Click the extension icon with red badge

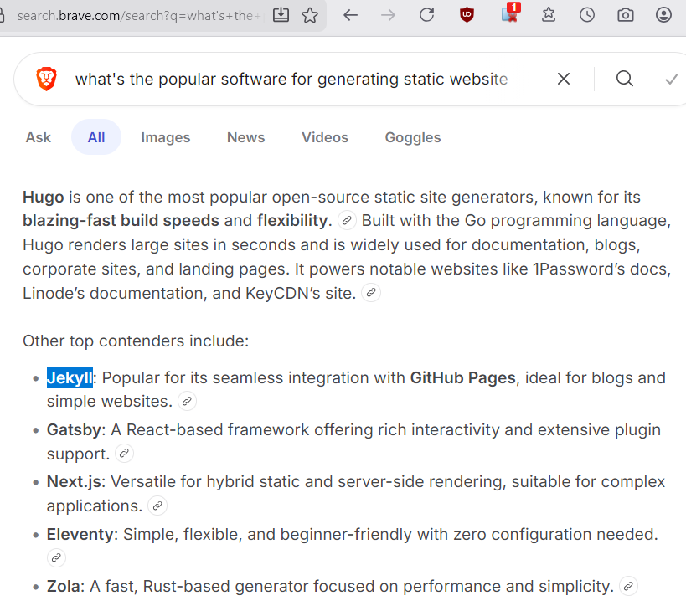pyautogui.click(x=509, y=14)
